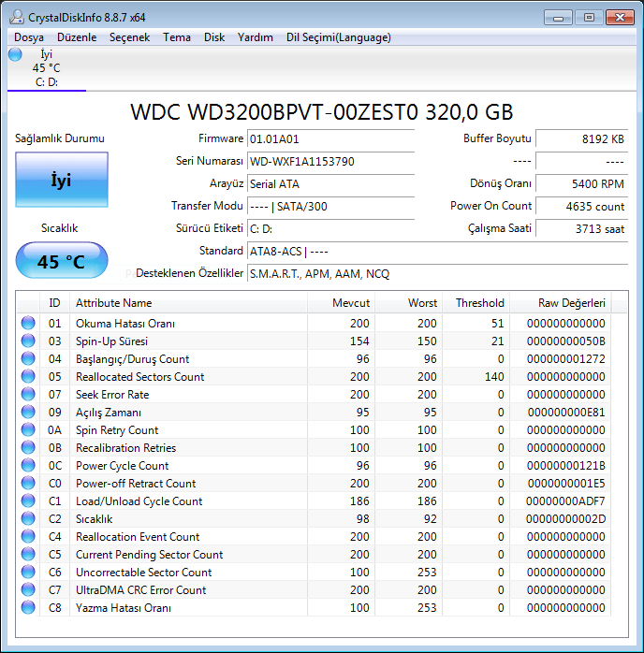
Task: Click status orb for Yazma Hatası Oranı row
Action: click(28, 607)
